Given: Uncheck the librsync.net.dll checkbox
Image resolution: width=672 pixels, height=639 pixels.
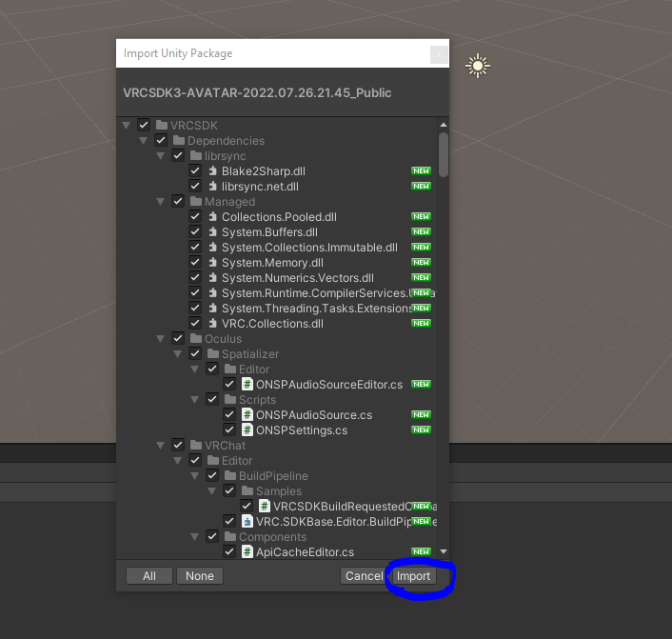Looking at the screenshot, I should tap(195, 186).
